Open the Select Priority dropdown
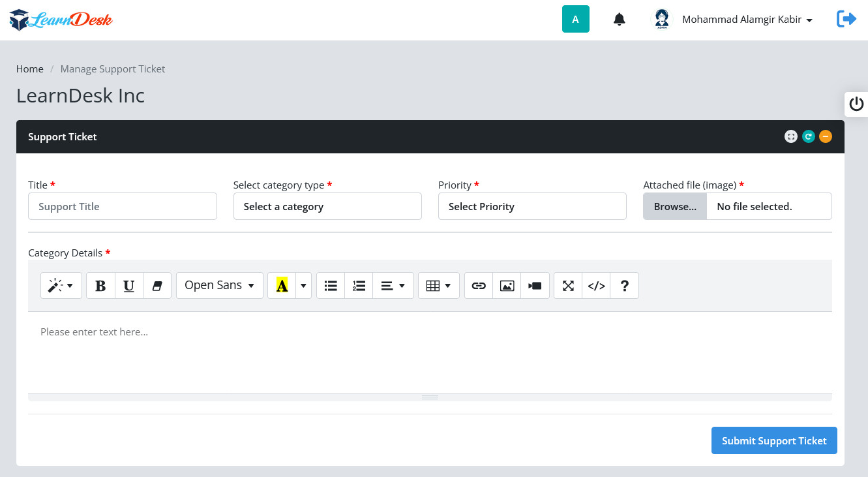Image resolution: width=868 pixels, height=477 pixels. (x=532, y=206)
